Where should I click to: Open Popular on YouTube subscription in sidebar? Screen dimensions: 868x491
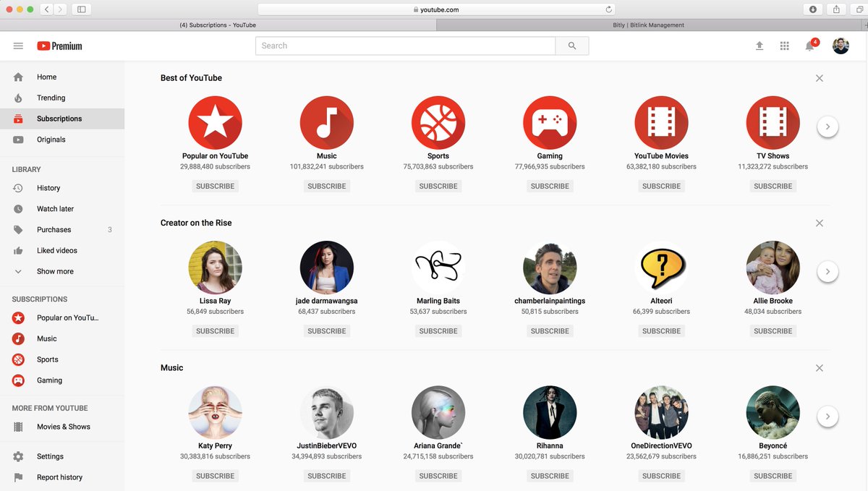(62, 317)
